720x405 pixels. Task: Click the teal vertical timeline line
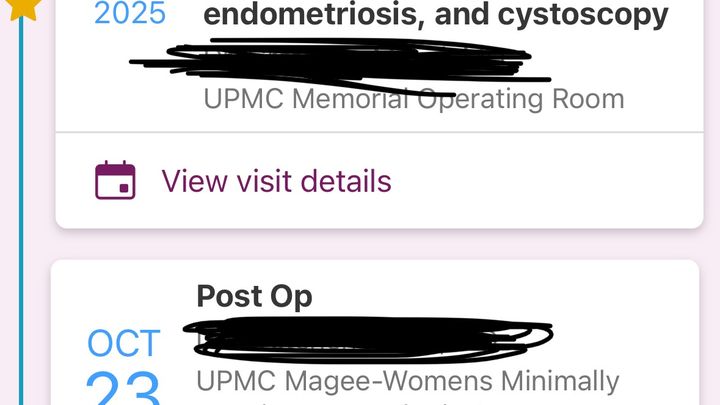click(21, 211)
